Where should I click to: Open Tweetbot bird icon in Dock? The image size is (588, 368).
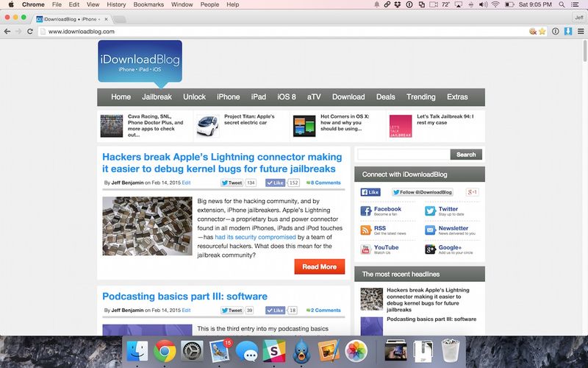[301, 351]
